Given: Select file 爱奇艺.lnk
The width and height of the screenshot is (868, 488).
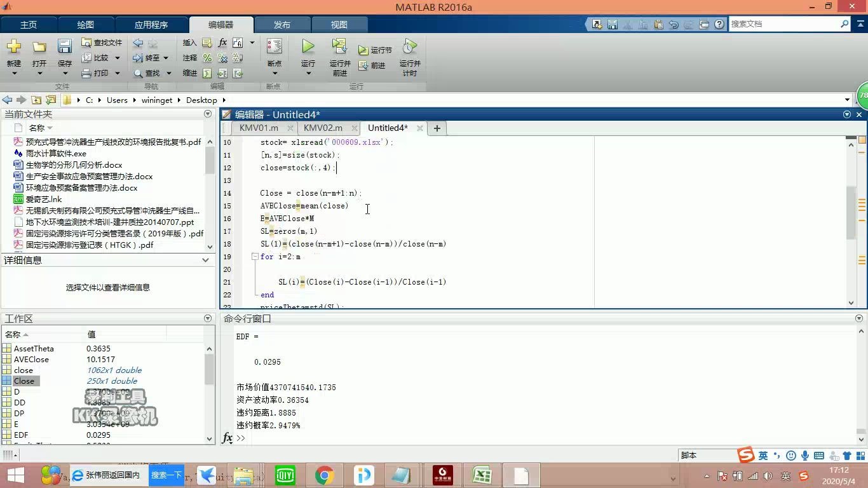Looking at the screenshot, I should point(43,199).
